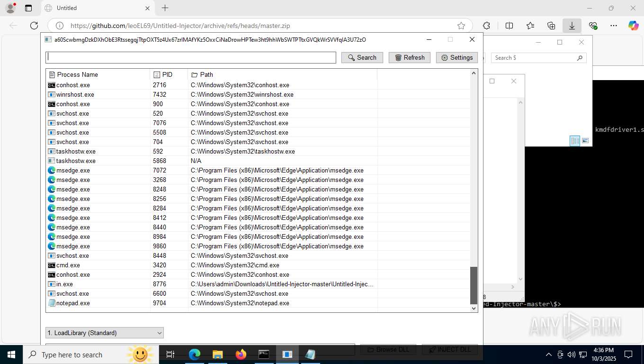This screenshot has height=364, width=644.
Task: Select winrshost.exe process row
Action: click(258, 94)
